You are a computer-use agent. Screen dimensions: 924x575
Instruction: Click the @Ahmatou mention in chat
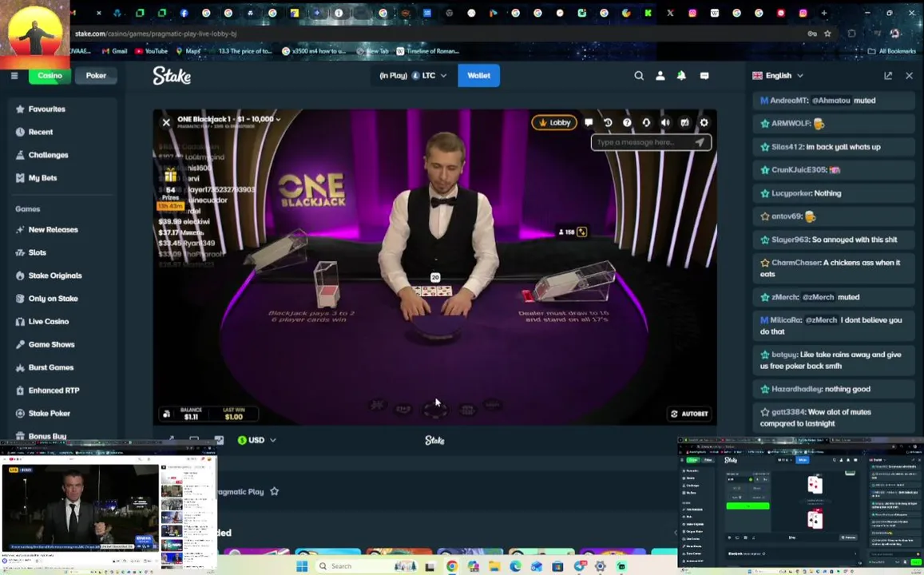point(831,101)
